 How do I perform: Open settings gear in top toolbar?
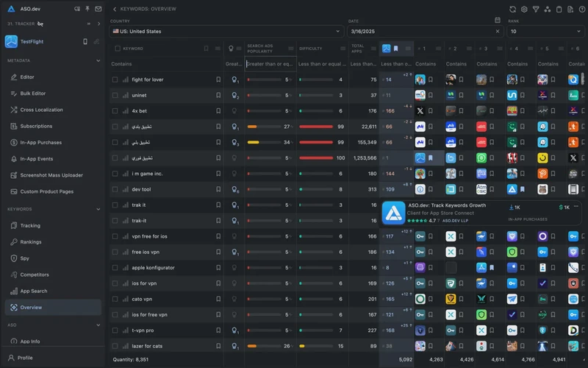pyautogui.click(x=524, y=10)
